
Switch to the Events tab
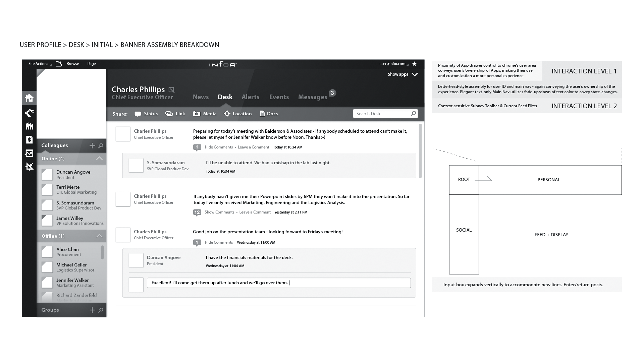(x=279, y=97)
